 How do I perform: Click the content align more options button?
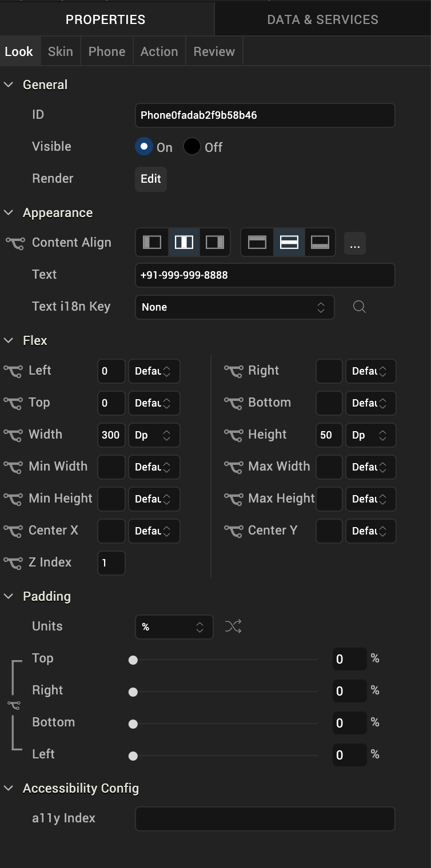(354, 244)
